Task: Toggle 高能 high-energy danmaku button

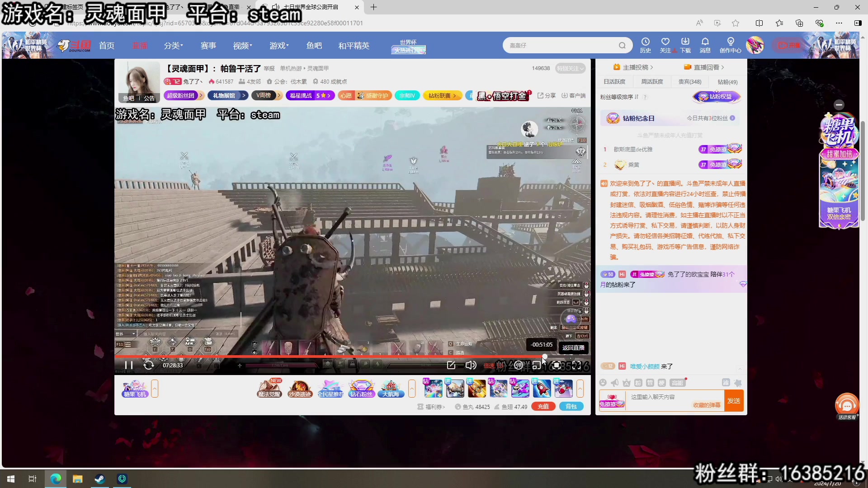Action: (x=678, y=383)
